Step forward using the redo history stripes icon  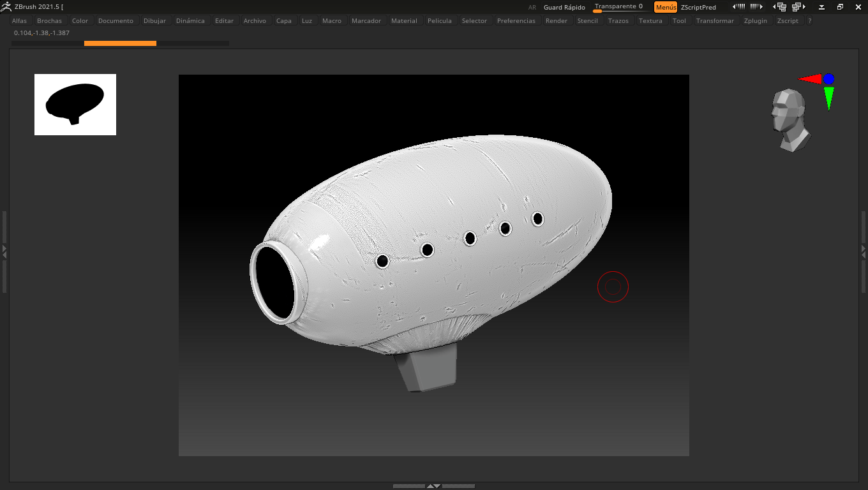pyautogui.click(x=757, y=6)
